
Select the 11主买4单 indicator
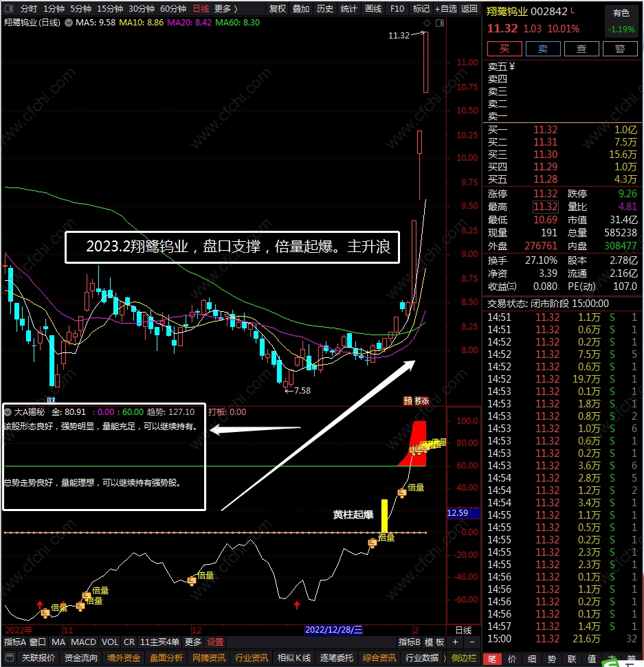tap(159, 642)
